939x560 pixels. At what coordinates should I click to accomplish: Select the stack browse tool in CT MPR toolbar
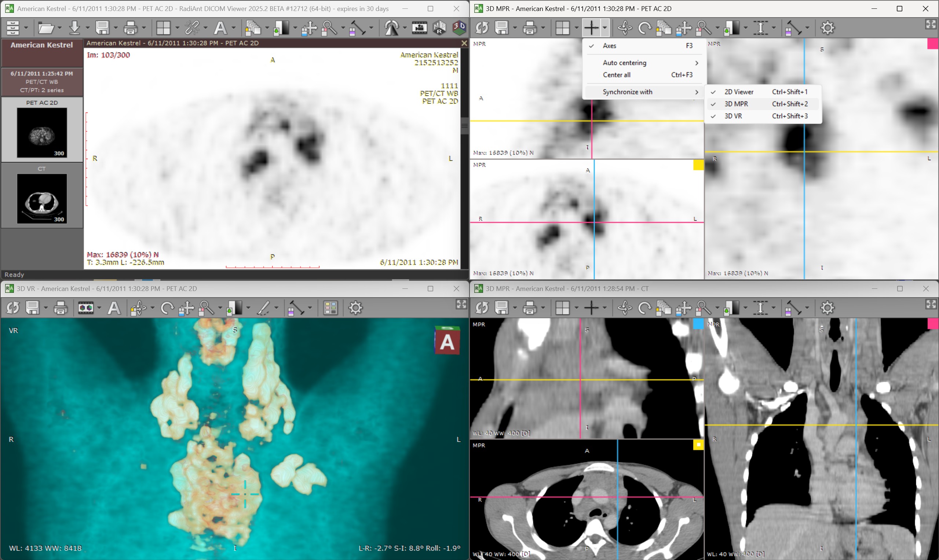tap(664, 308)
